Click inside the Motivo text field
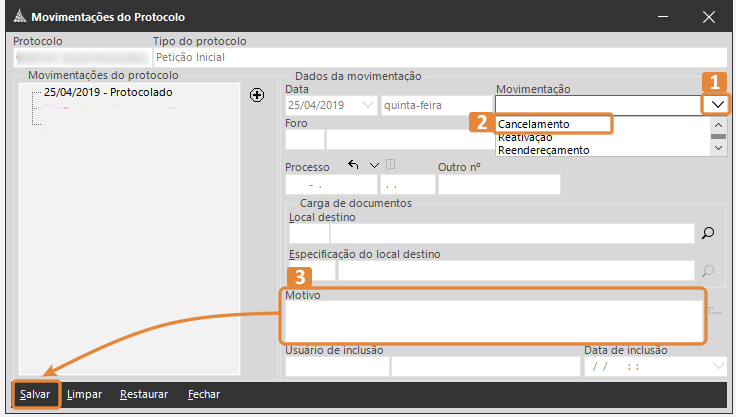 [x=493, y=322]
